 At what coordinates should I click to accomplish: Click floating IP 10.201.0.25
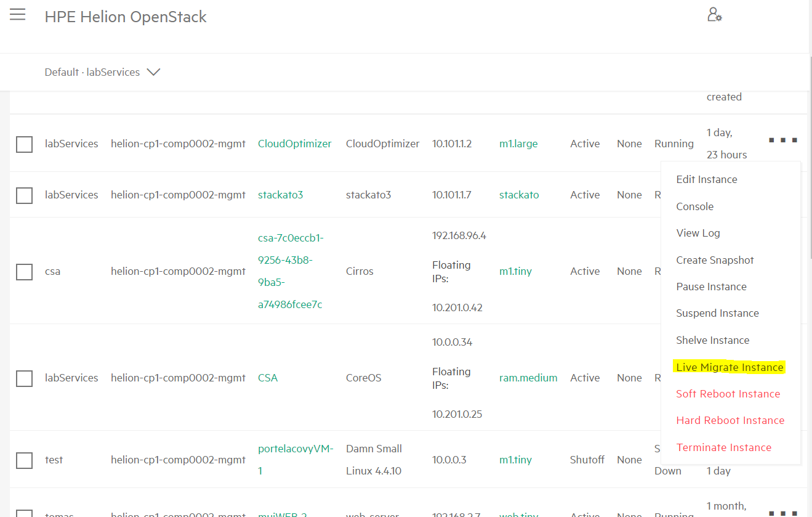coord(457,414)
